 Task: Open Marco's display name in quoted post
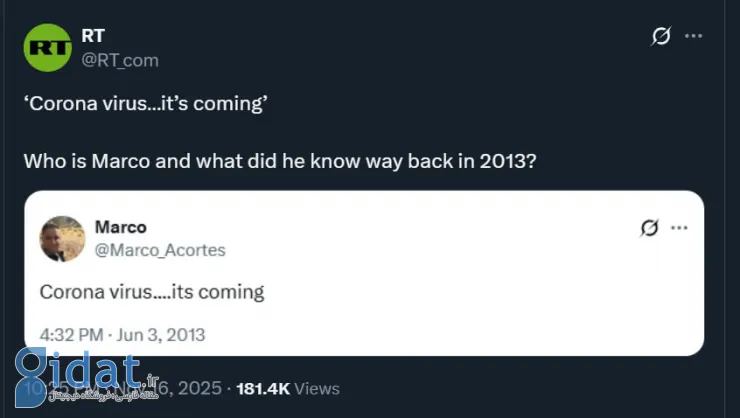click(120, 227)
